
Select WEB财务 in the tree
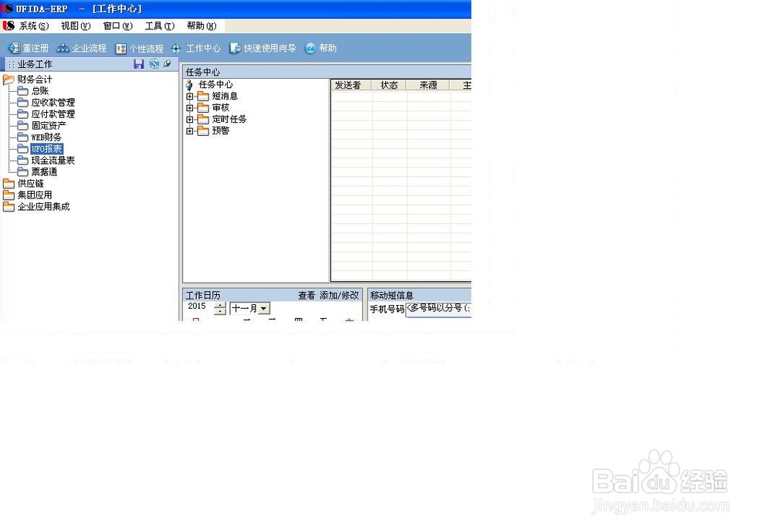coord(46,137)
